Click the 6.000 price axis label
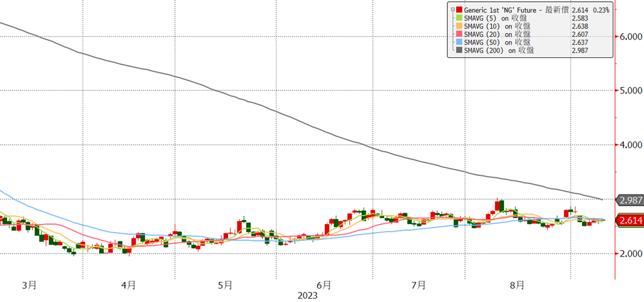The width and height of the screenshot is (644, 302). [630, 37]
